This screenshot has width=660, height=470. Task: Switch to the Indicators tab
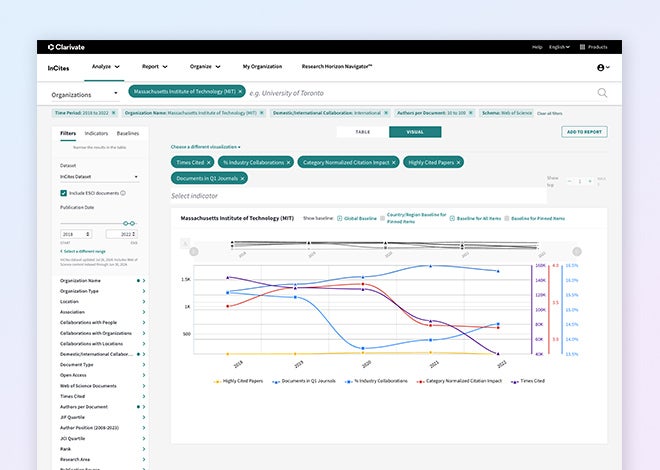[97, 132]
